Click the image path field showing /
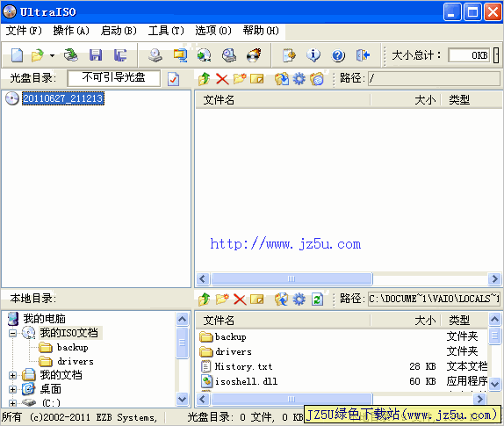This screenshot has width=504, height=426. [x=434, y=78]
